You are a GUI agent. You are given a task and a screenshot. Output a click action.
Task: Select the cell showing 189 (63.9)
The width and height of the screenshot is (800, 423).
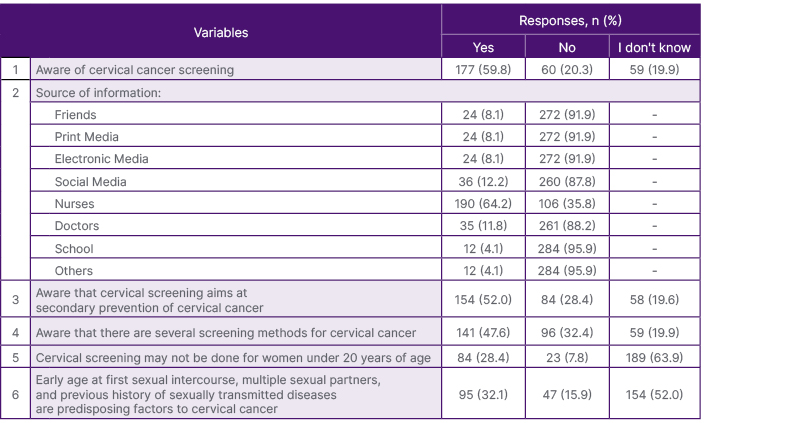tap(654, 357)
